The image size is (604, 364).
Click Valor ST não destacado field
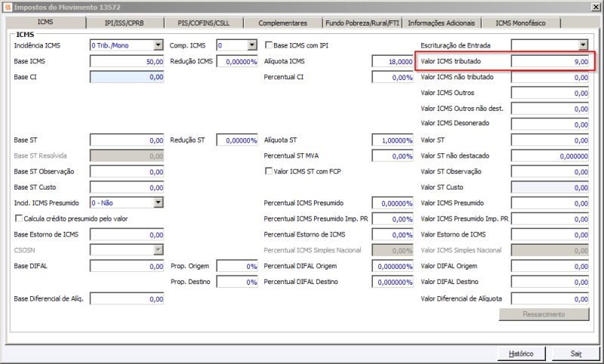tap(550, 156)
